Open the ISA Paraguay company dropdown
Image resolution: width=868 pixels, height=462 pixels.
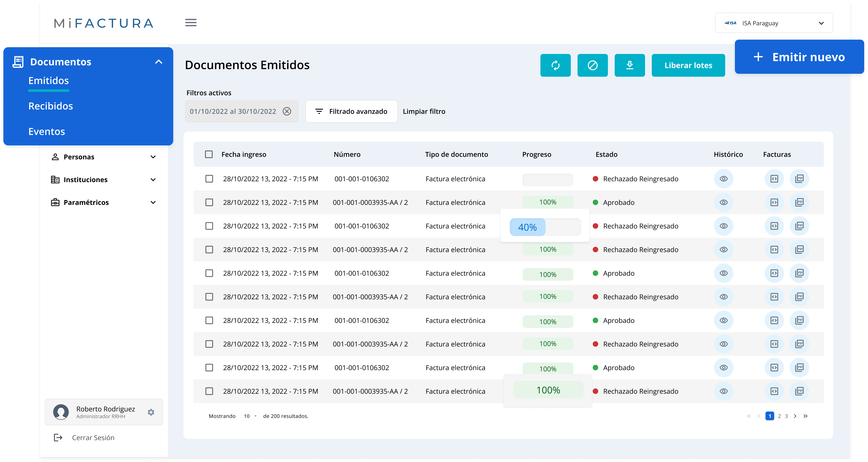(x=774, y=23)
